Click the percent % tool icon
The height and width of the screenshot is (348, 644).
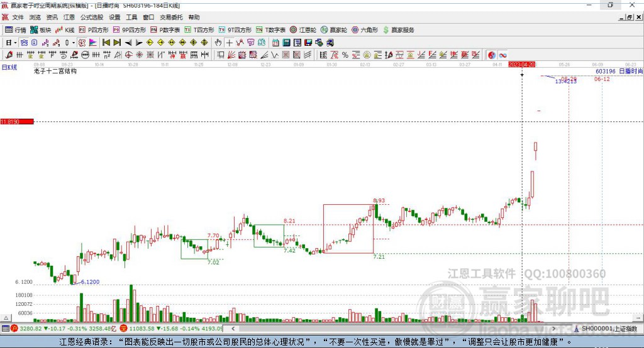pyautogui.click(x=345, y=55)
